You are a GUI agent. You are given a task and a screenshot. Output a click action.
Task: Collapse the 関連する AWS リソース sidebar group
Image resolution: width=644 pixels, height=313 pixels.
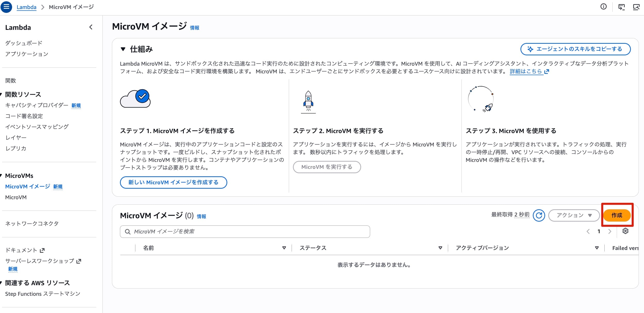point(1,283)
